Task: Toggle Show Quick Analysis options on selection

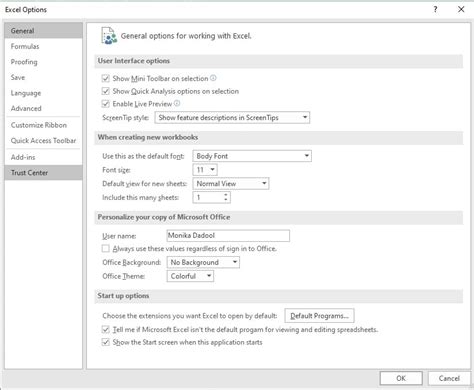Action: 106,91
